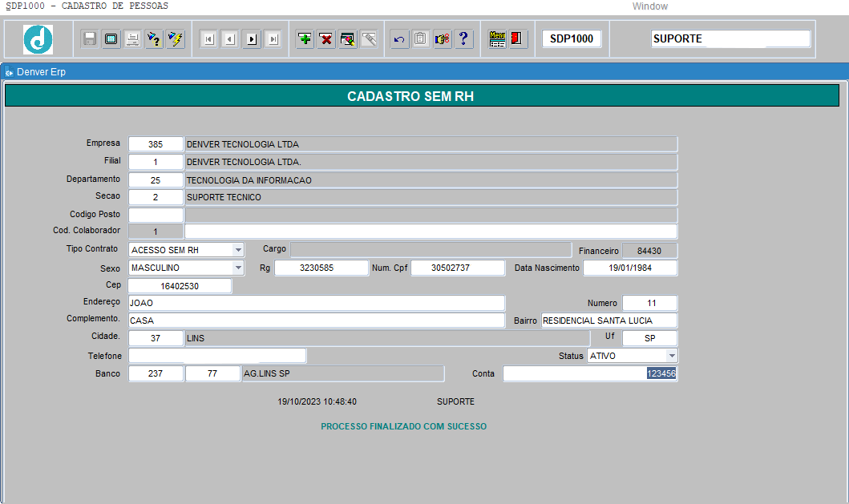The image size is (849, 504).
Task: Click the PROCESSO FINALIZADO COM SUCESSO message
Action: click(403, 426)
